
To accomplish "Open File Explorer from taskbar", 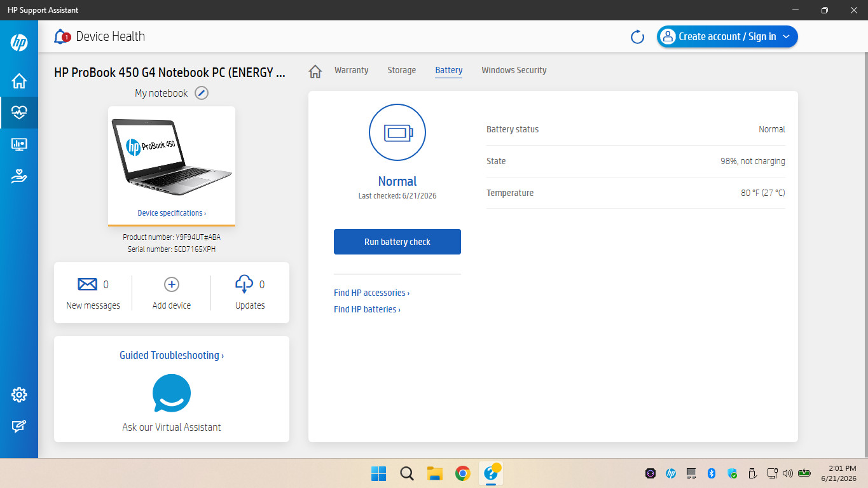I will pyautogui.click(x=435, y=473).
